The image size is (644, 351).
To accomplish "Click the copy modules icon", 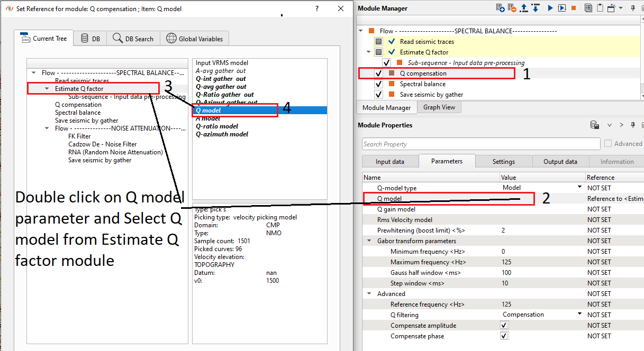I will 588,8.
